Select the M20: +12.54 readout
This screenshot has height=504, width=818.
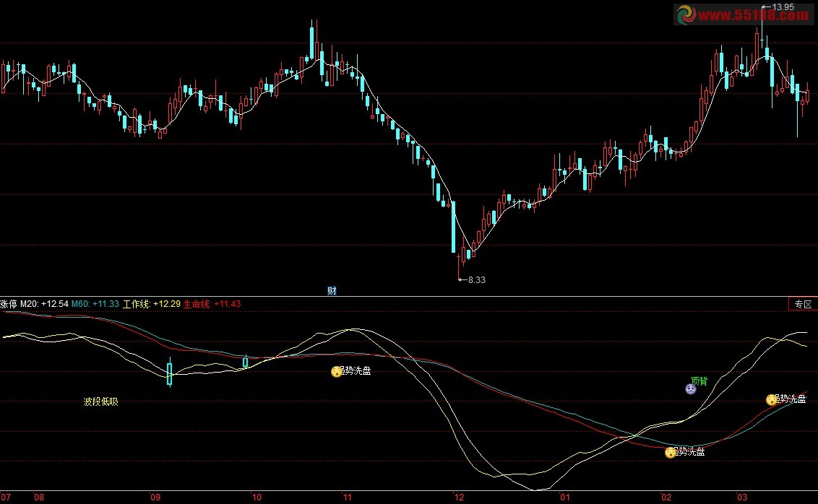(44, 304)
